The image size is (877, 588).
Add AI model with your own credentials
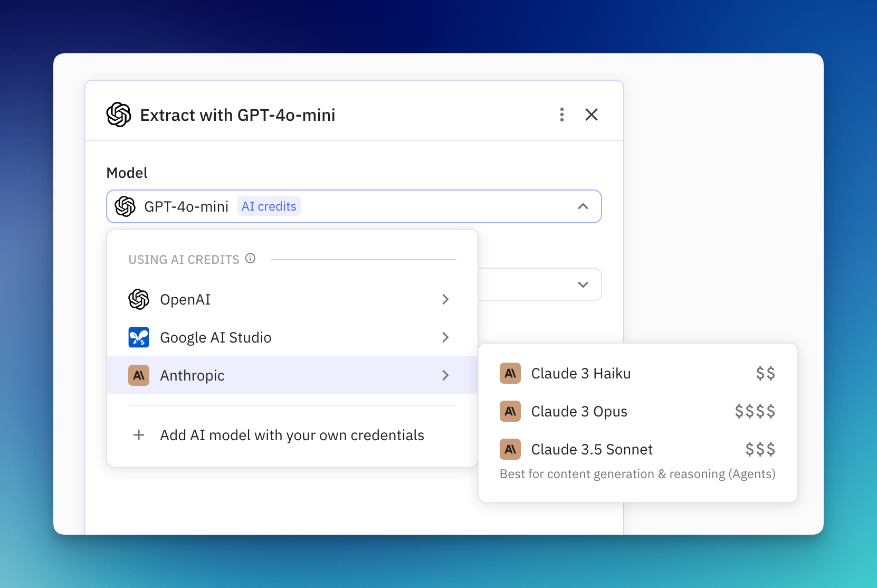(x=292, y=435)
